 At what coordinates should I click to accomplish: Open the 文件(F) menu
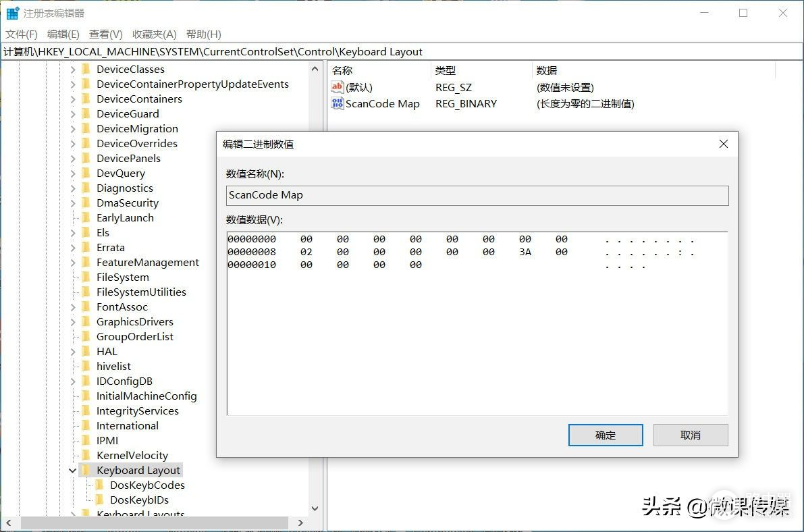pyautogui.click(x=22, y=34)
